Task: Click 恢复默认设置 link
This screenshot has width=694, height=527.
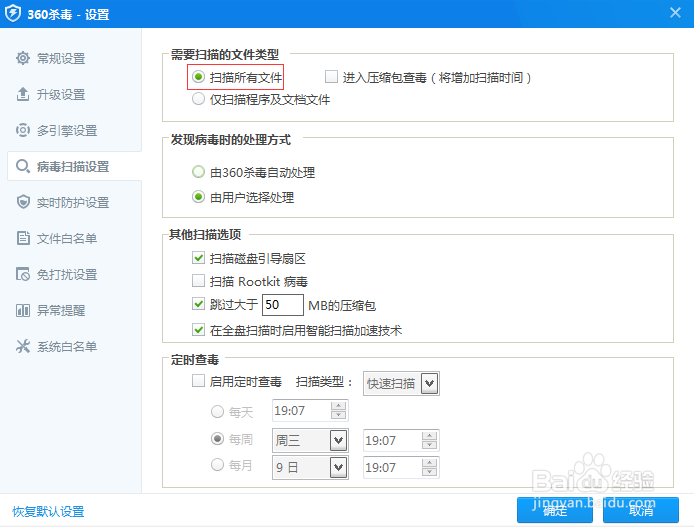Action: click(48, 511)
